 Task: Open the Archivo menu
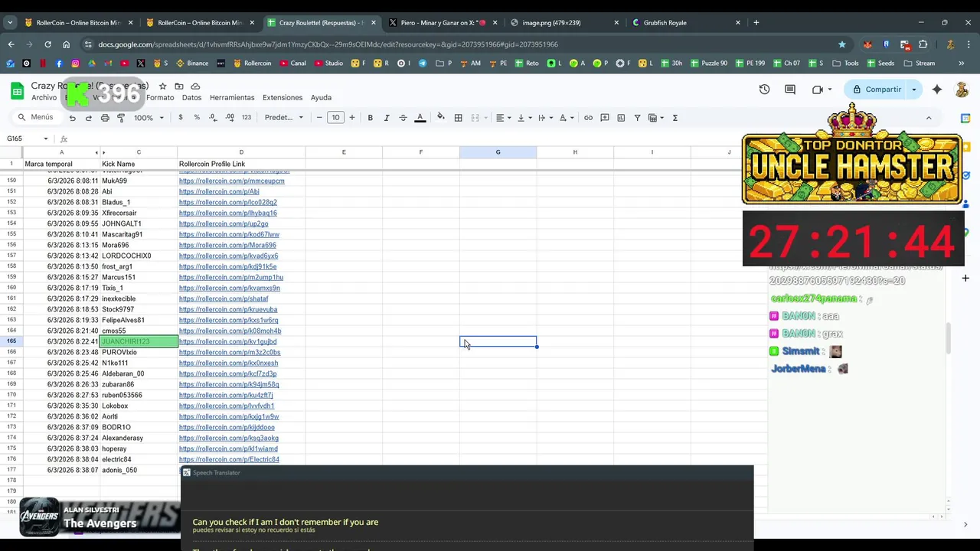point(44,98)
